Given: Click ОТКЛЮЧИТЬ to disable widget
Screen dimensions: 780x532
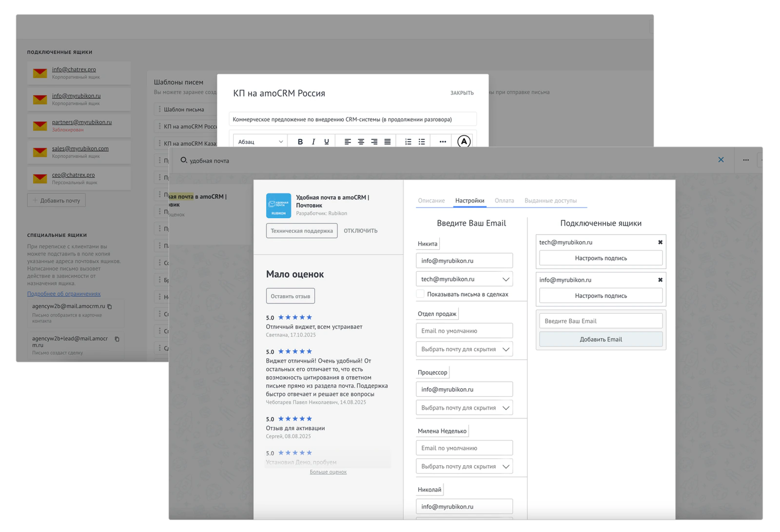Looking at the screenshot, I should pyautogui.click(x=361, y=231).
